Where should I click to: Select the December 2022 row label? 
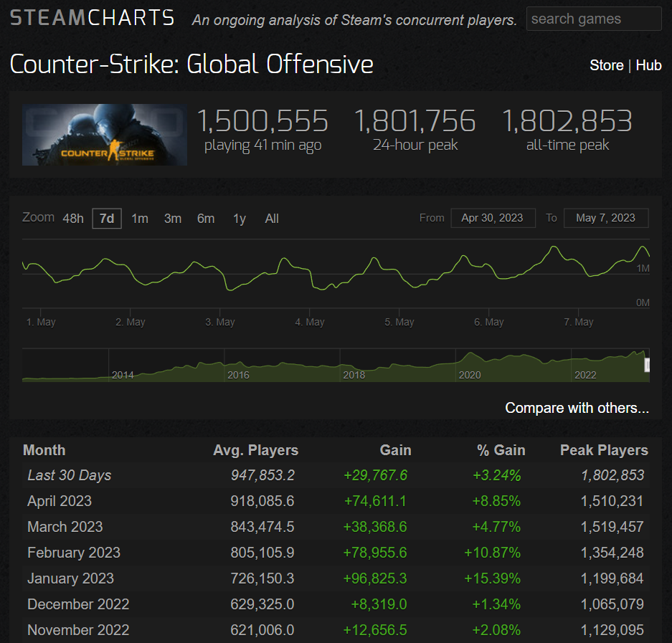pyautogui.click(x=78, y=604)
